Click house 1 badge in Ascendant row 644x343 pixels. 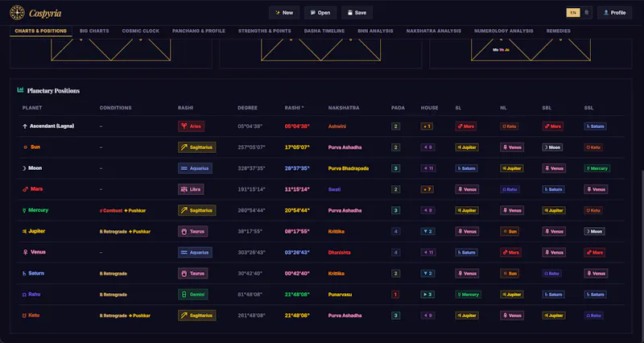point(427,126)
